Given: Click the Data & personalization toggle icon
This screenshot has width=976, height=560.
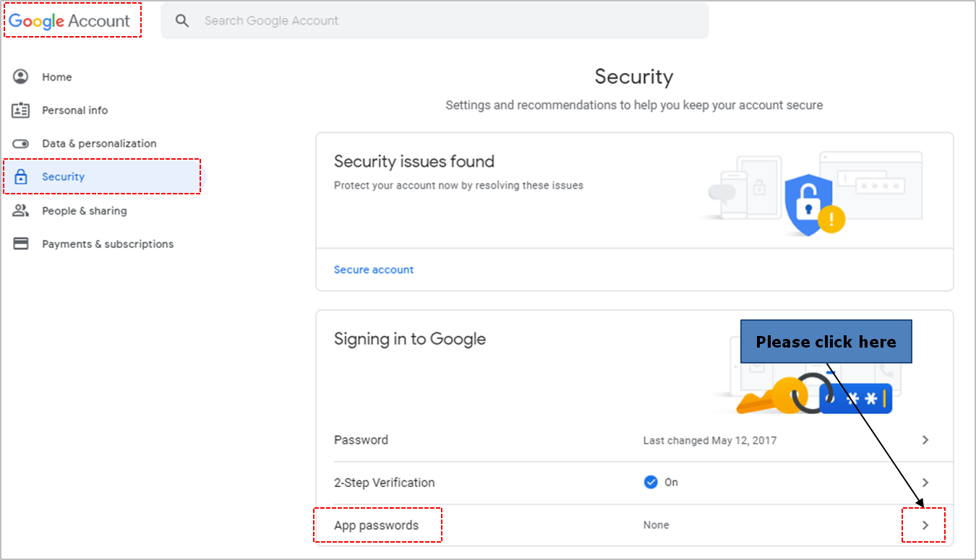Looking at the screenshot, I should [21, 143].
